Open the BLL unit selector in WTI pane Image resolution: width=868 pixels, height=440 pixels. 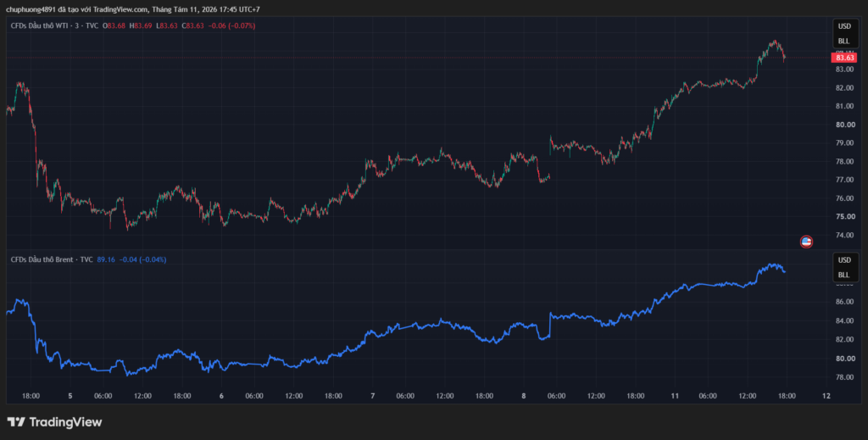tap(843, 41)
